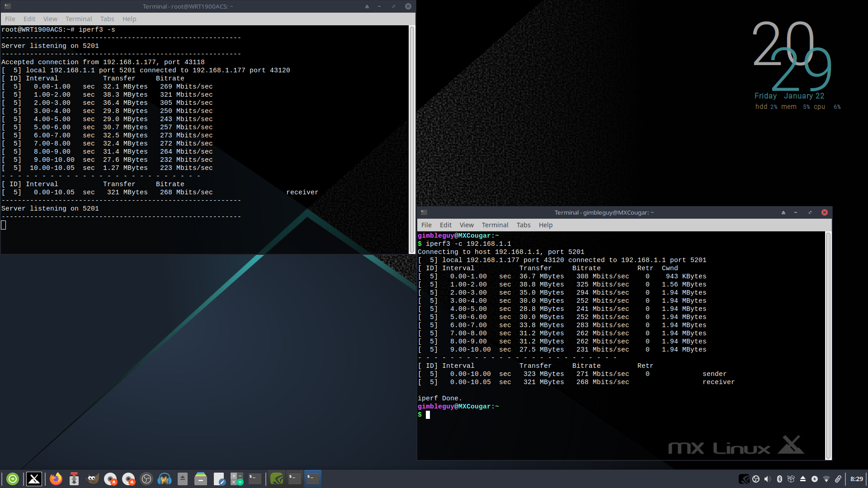The height and width of the screenshot is (488, 868).
Task: Click the gray eject launcher next to Audacity
Action: 183,479
